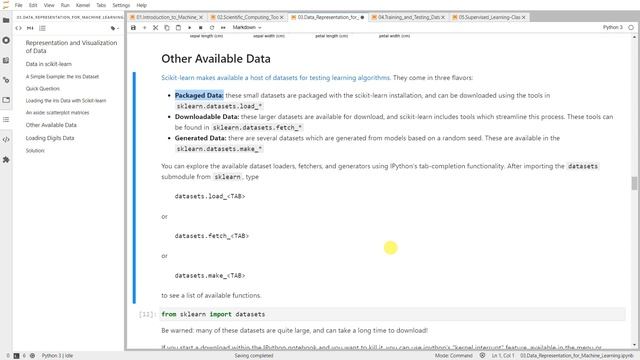The width and height of the screenshot is (640, 360).
Task: Go to Quick Question section
Action: point(42,89)
